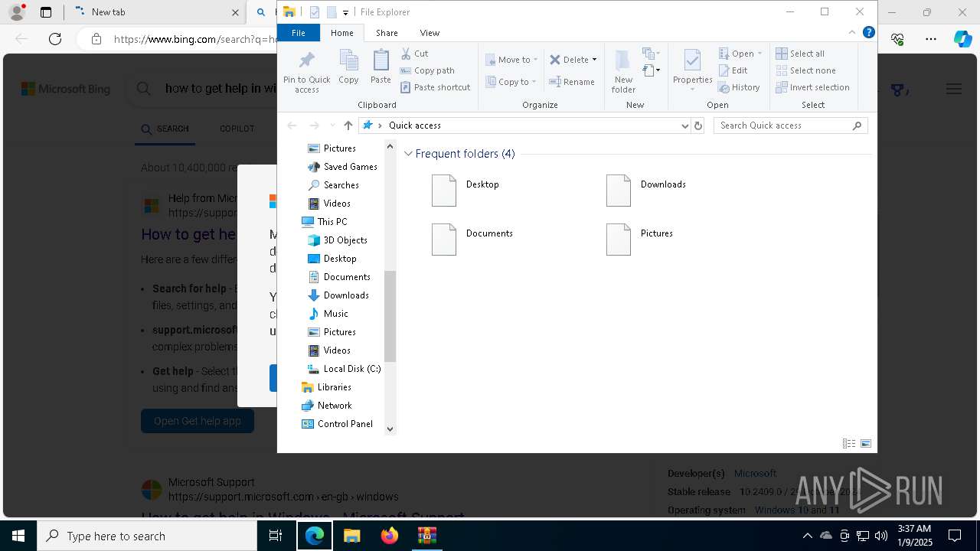This screenshot has width=980, height=551.
Task: Open Firefox from the taskbar
Action: pyautogui.click(x=390, y=536)
